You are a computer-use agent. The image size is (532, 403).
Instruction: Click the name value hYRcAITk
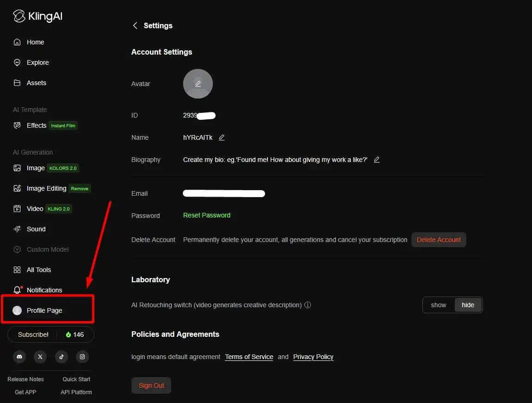pyautogui.click(x=198, y=137)
